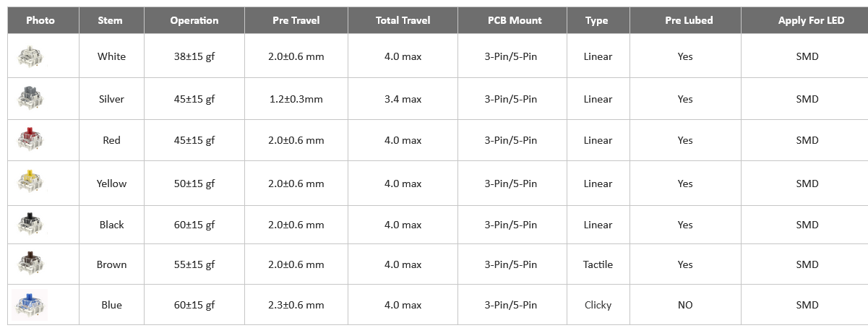Click the PCB Mount column header
This screenshot has width=868, height=328.
(x=511, y=20)
